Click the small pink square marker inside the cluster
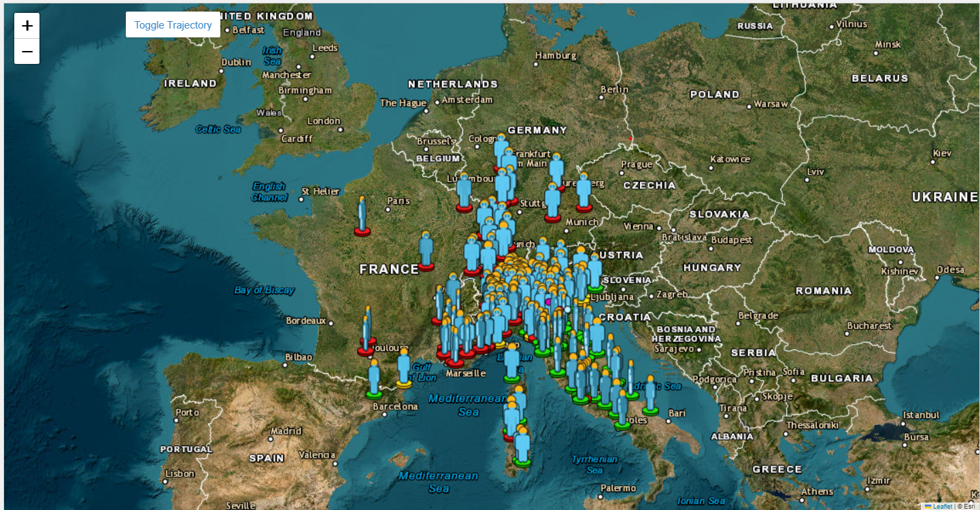The image size is (980, 510). tap(548, 302)
